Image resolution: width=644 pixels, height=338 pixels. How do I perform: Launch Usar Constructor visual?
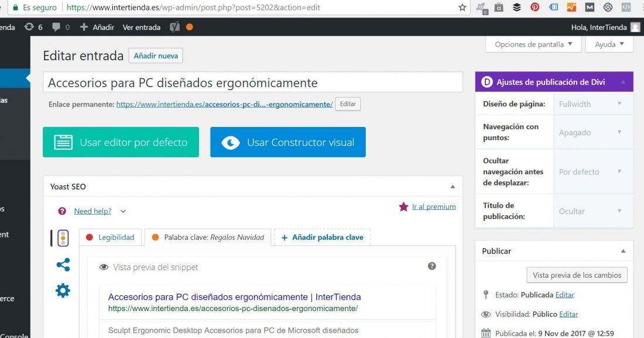pos(288,142)
